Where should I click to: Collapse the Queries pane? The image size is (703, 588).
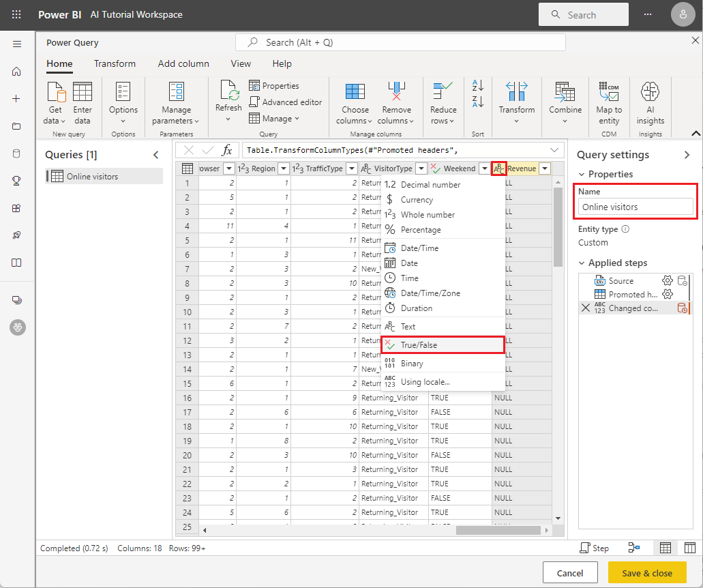(x=156, y=155)
